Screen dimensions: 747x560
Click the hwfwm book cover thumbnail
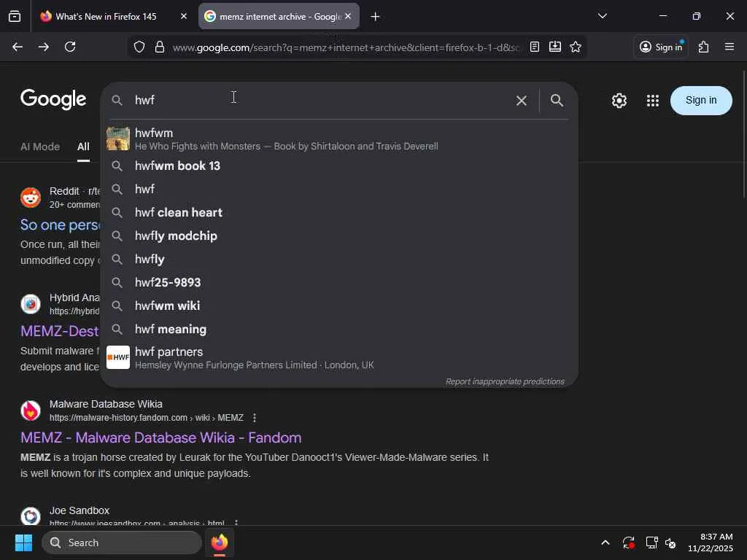(x=118, y=139)
